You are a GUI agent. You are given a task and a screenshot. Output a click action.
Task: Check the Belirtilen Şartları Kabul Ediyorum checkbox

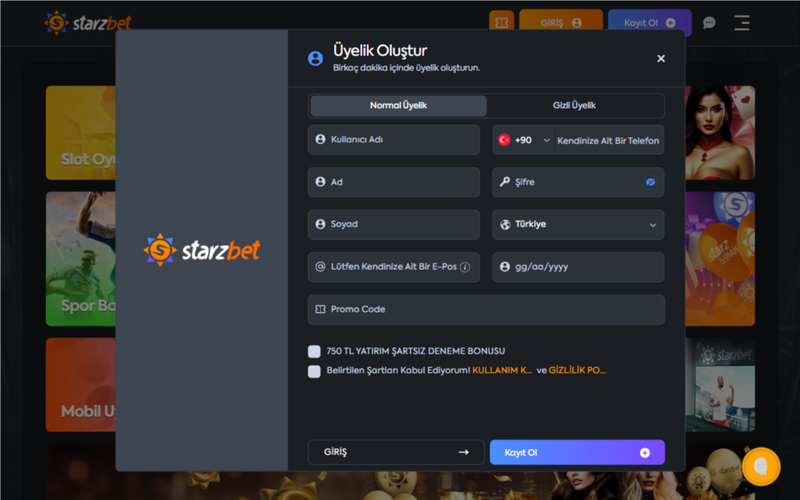click(x=314, y=371)
